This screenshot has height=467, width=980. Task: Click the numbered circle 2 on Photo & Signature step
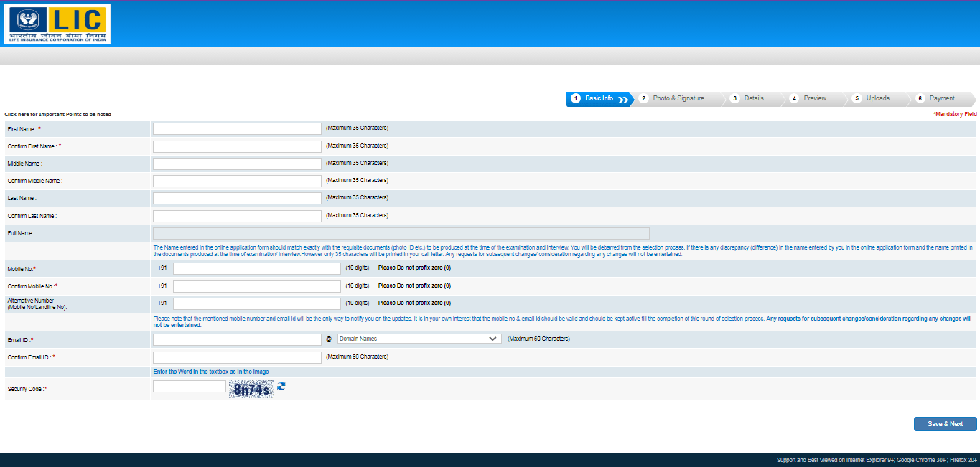[643, 98]
